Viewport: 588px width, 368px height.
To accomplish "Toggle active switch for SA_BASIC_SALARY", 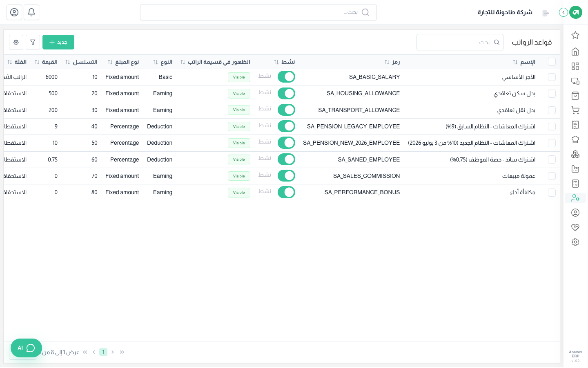I will coord(286,77).
